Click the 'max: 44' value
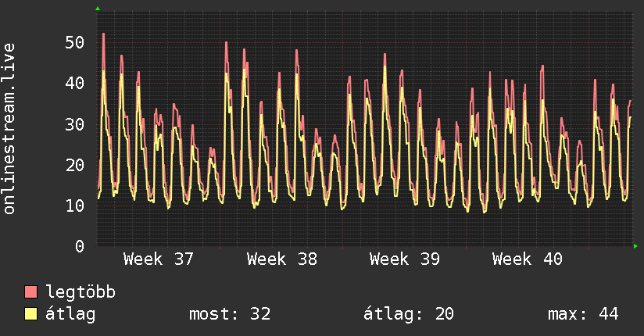The image size is (644, 336). (583, 314)
